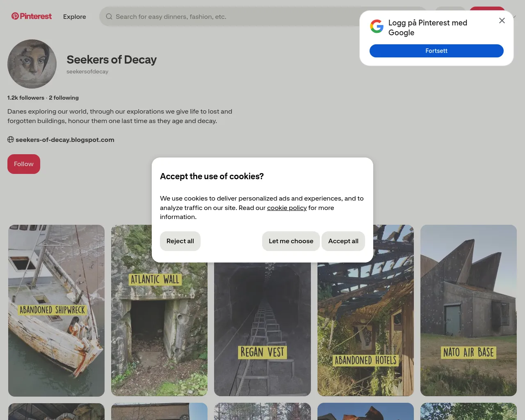Viewport: 525px width, 420px height.
Task: Click the seekersofdecay username
Action: coord(87,71)
